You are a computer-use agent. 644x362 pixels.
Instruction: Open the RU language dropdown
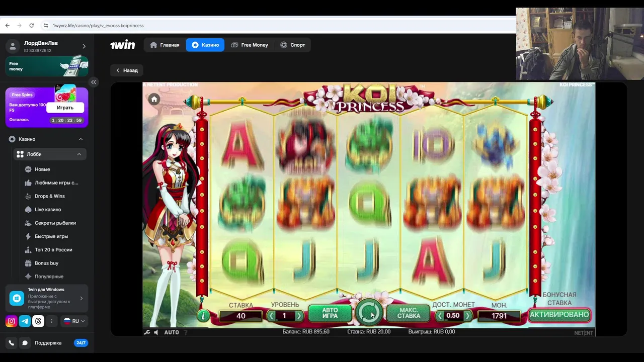(74, 321)
